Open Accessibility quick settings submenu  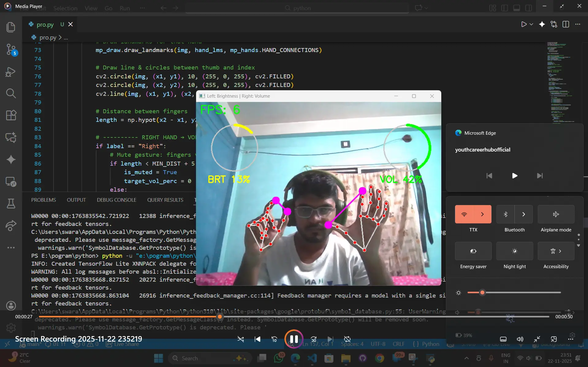[x=556, y=251]
